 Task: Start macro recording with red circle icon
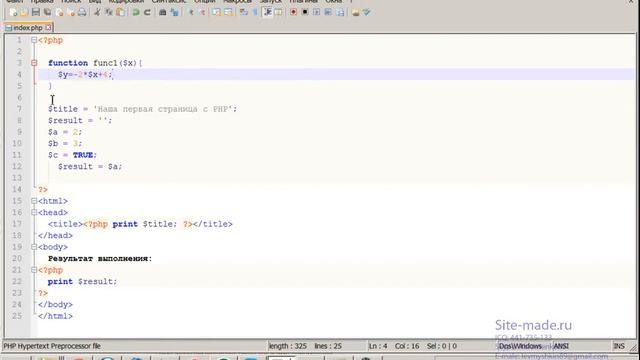[x=293, y=12]
